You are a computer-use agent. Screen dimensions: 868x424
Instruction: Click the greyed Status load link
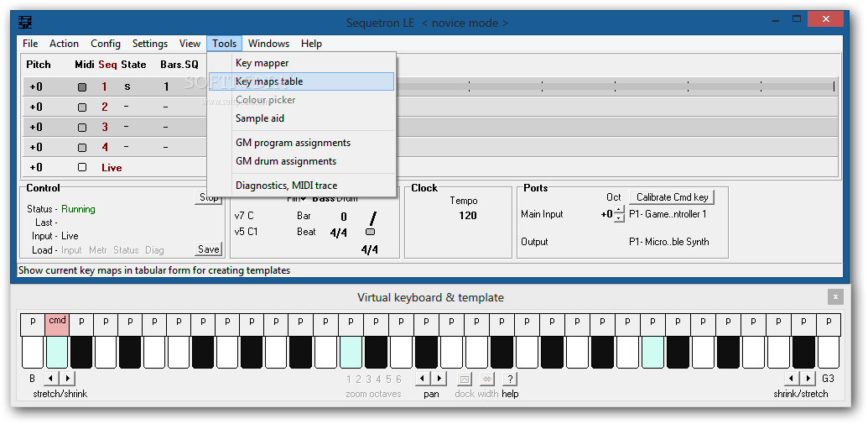126,250
